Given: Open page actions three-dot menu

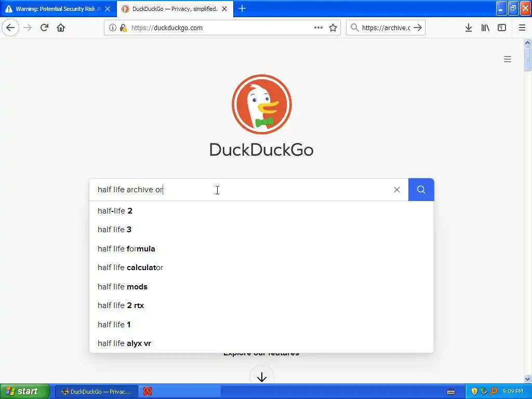Looking at the screenshot, I should (318, 28).
